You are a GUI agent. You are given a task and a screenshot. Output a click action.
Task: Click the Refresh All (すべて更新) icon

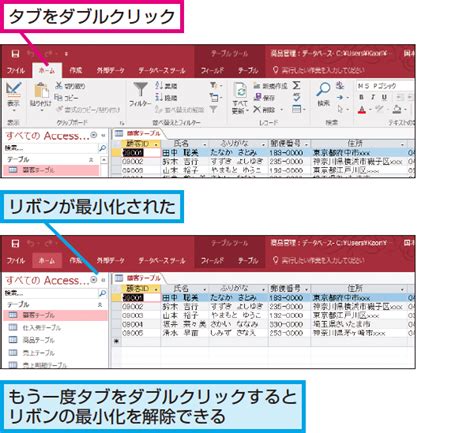[240, 90]
